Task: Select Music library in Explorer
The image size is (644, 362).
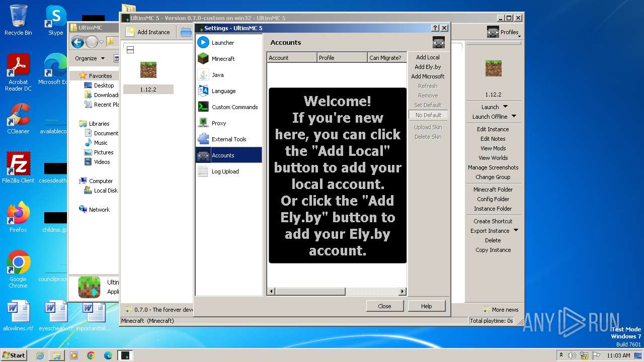Action: [x=101, y=143]
